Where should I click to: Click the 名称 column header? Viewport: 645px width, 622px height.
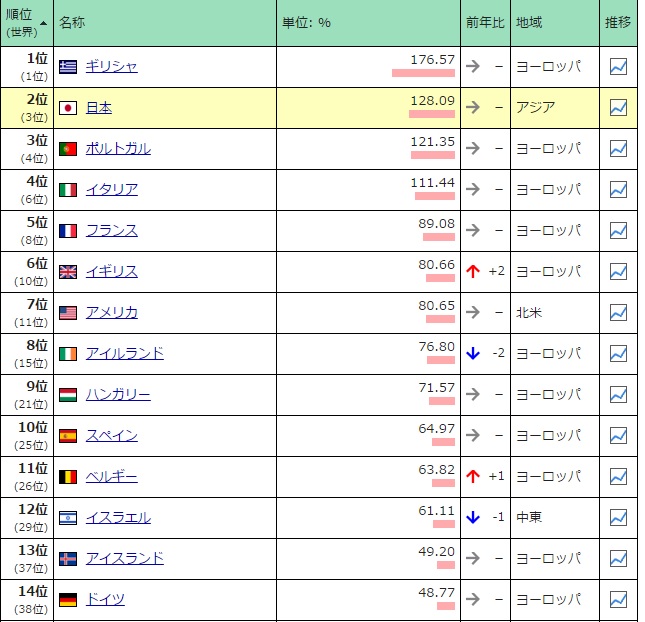pyautogui.click(x=165, y=23)
